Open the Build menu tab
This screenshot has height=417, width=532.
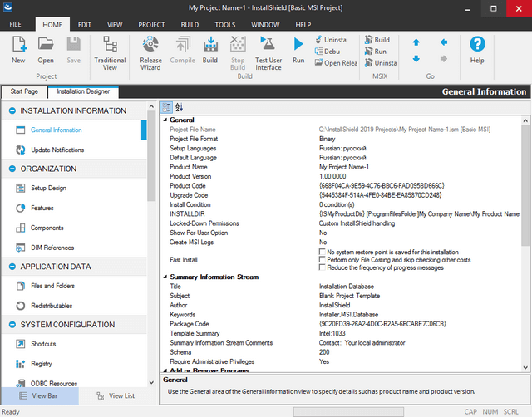[x=191, y=25]
